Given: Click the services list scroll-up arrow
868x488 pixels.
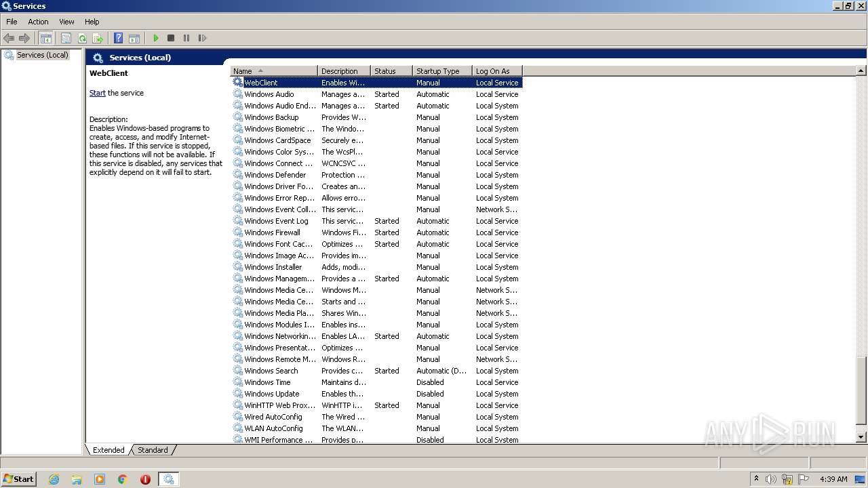Looking at the screenshot, I should [861, 71].
